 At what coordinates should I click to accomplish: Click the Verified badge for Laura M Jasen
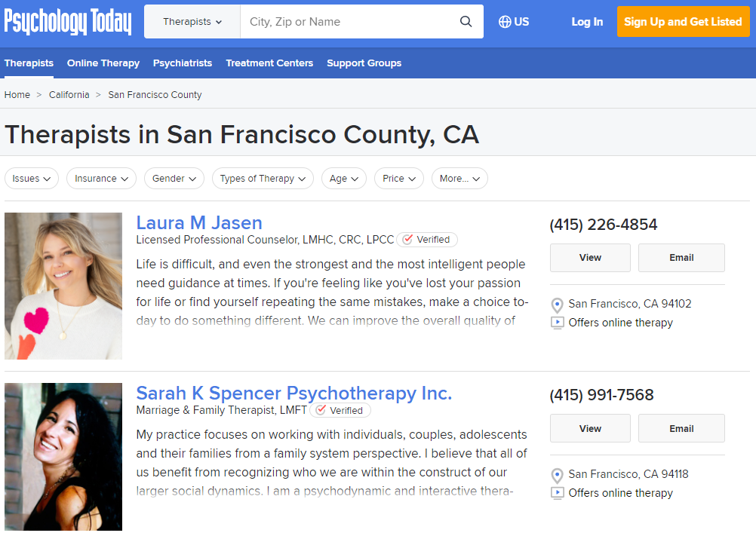point(427,240)
